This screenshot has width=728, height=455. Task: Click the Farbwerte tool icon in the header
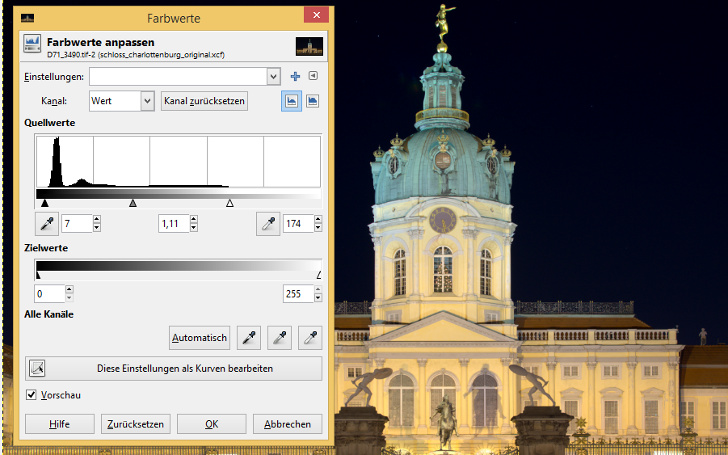(32, 44)
